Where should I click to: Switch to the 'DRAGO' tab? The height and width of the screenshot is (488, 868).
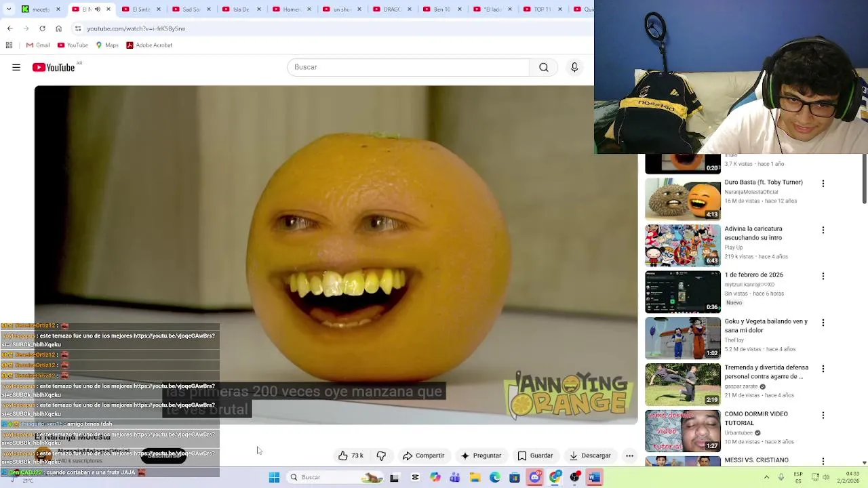391,9
